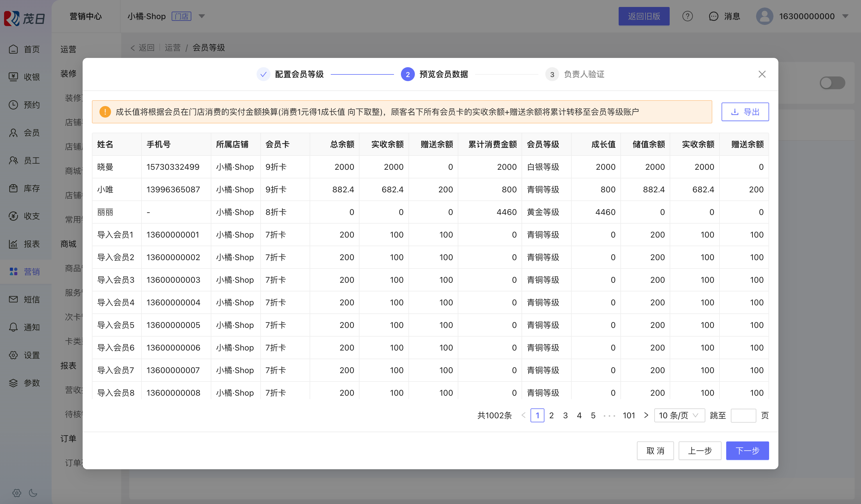The height and width of the screenshot is (504, 861).
Task: Select the 营销中心 top menu item
Action: pyautogui.click(x=86, y=16)
